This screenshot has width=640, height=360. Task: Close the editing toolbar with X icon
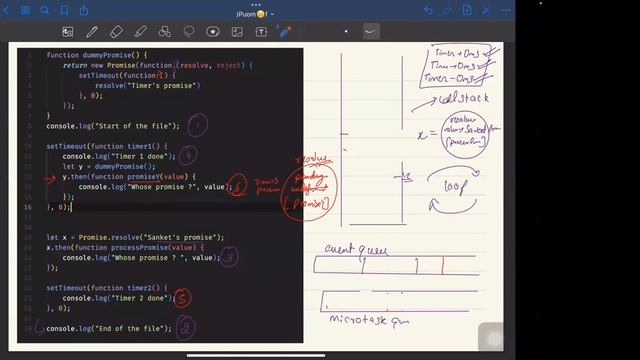(486, 11)
